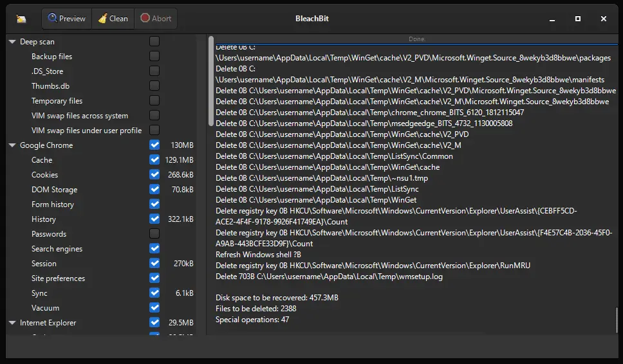
Task: Select the Passwords item
Action: point(49,234)
